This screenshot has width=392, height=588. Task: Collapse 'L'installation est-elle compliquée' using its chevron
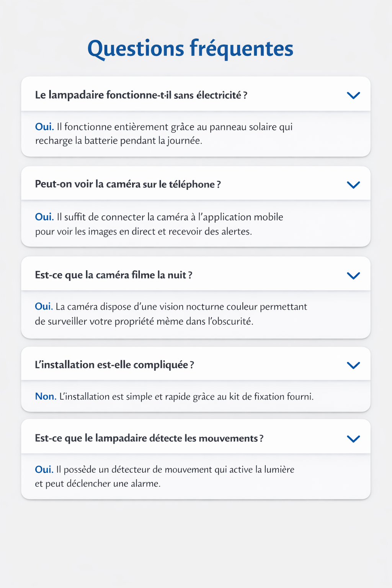tap(353, 365)
